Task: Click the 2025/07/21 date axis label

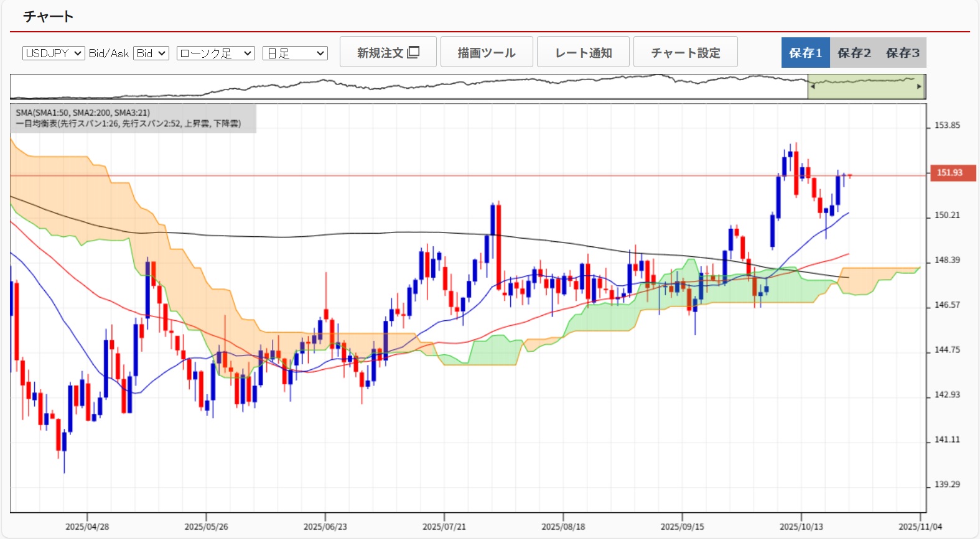Action: [x=444, y=527]
